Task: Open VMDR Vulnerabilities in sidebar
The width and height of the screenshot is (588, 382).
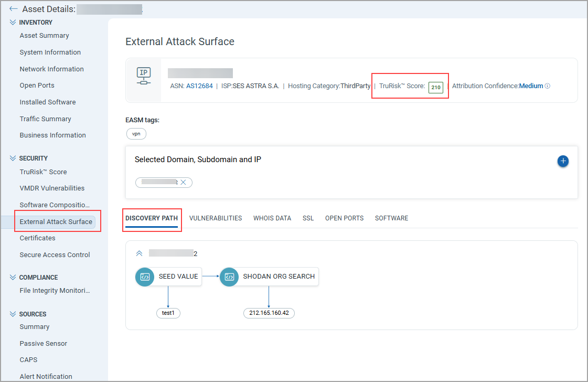Action: point(52,188)
